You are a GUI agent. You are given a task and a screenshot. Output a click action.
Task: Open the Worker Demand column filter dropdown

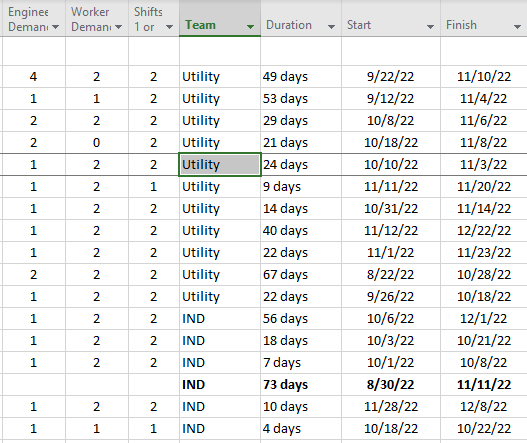(x=118, y=27)
